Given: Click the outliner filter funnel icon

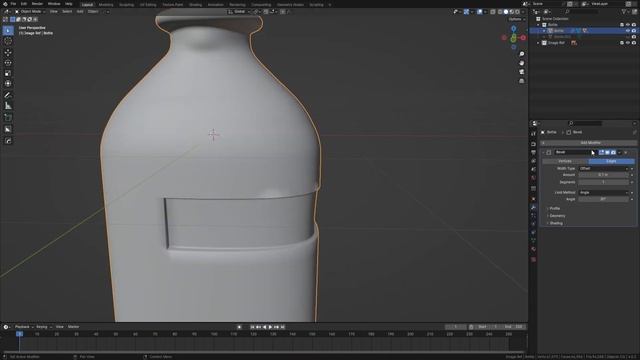Looking at the screenshot, I should tap(625, 12).
